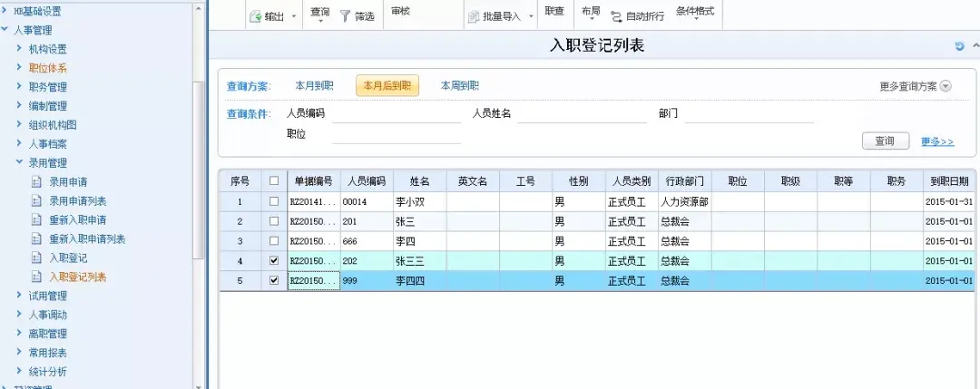This screenshot has height=389, width=980.
Task: Click the 入职登记 document icon
Action: click(x=36, y=258)
